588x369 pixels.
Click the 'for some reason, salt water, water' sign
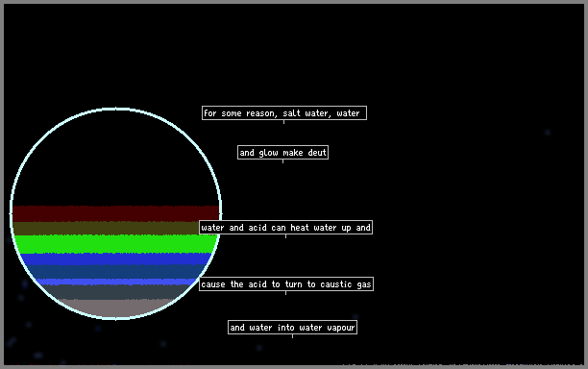[284, 113]
